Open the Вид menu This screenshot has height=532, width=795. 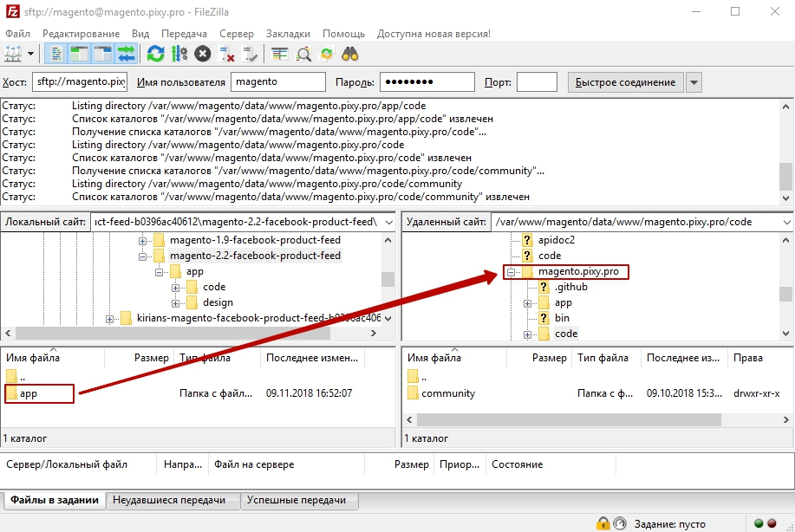click(x=140, y=34)
